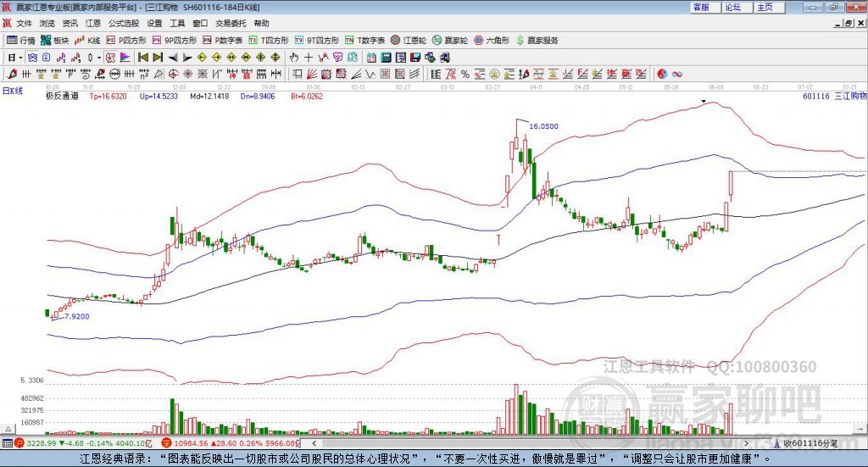
Task: Open the calculator icon
Action: click(x=387, y=58)
